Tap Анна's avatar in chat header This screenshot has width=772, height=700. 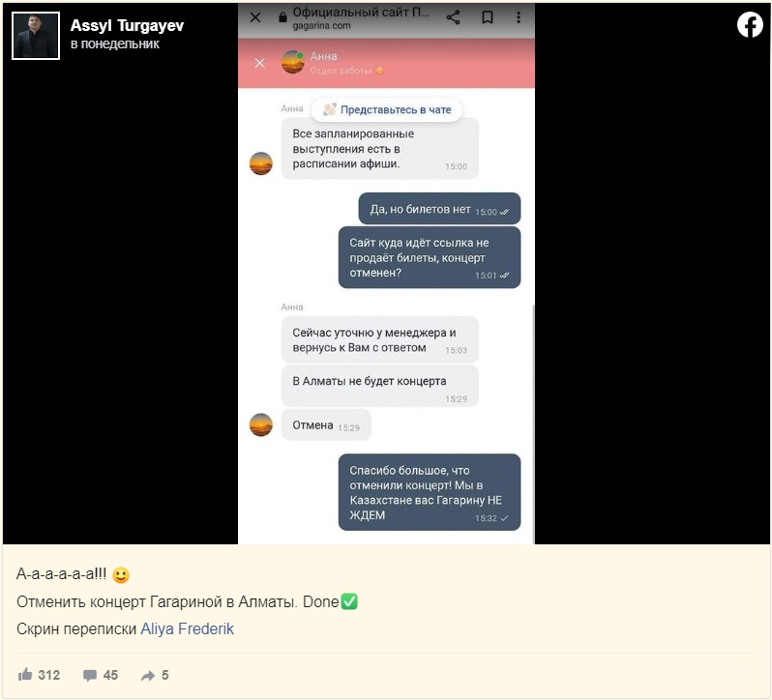pos(292,62)
